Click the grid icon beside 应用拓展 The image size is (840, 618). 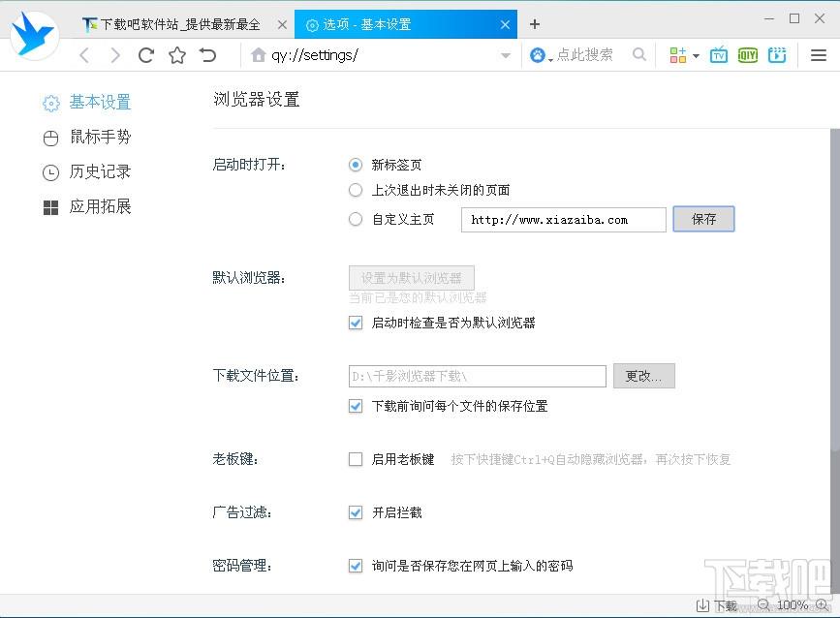tap(50, 208)
